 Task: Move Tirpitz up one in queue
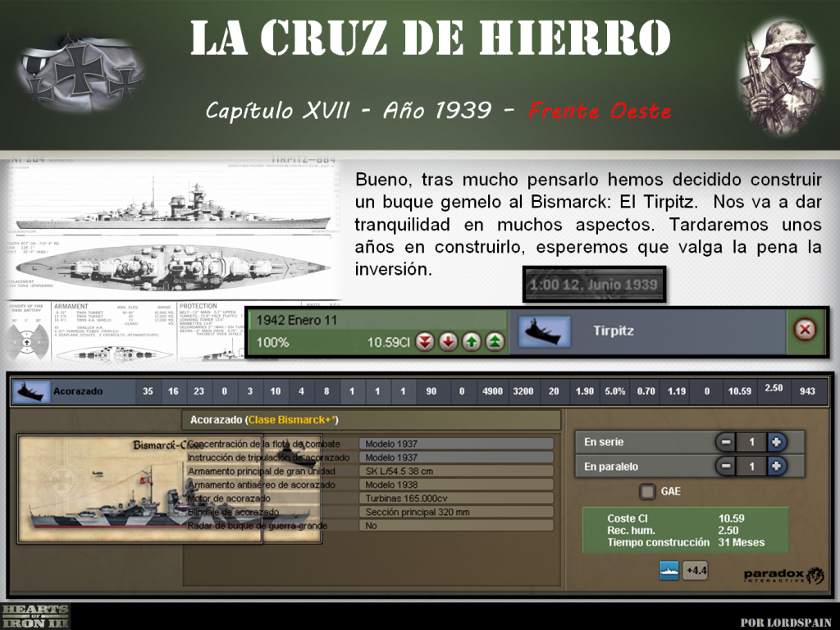472,341
